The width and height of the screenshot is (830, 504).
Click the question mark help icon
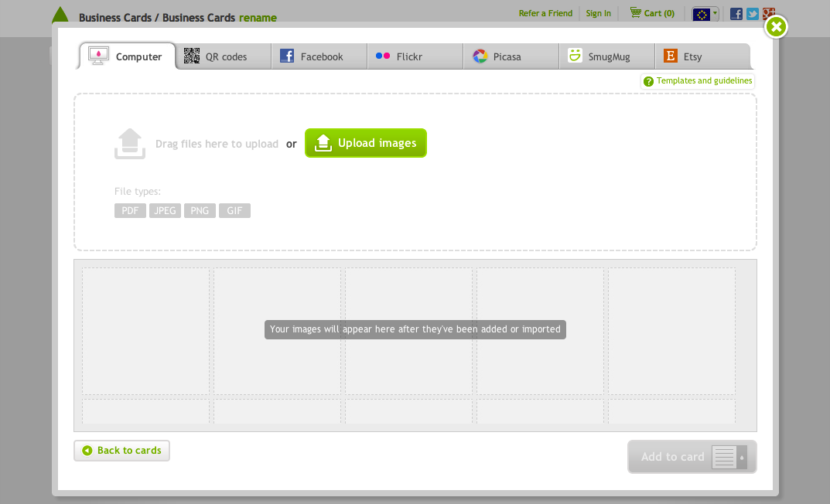pyautogui.click(x=648, y=81)
